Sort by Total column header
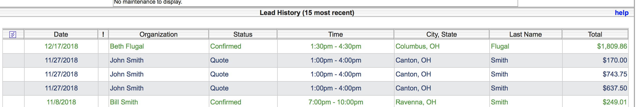This screenshot has width=644, height=107. pyautogui.click(x=595, y=34)
